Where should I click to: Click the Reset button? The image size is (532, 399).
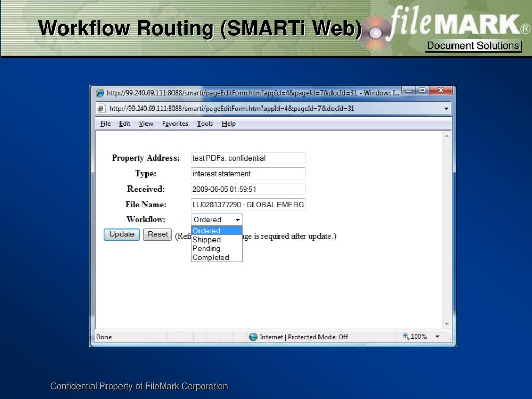tap(157, 234)
